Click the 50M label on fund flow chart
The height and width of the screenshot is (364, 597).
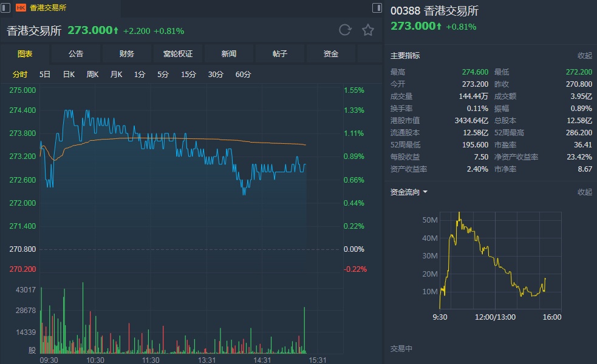[x=430, y=220]
